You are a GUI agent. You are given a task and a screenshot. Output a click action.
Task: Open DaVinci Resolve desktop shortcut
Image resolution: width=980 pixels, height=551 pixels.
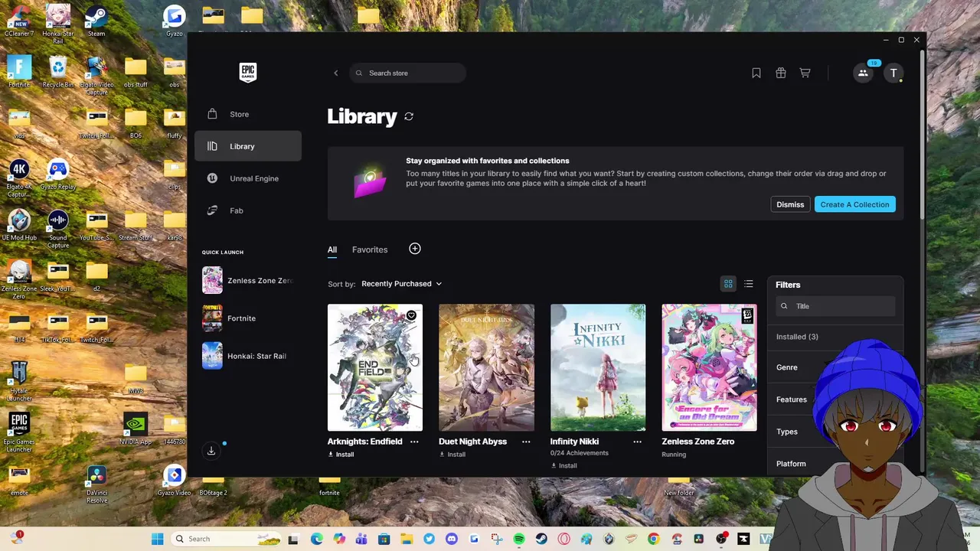[96, 484]
